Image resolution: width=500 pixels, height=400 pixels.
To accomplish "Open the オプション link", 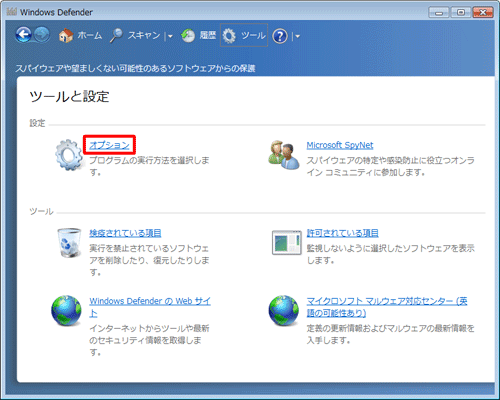I will pos(109,145).
